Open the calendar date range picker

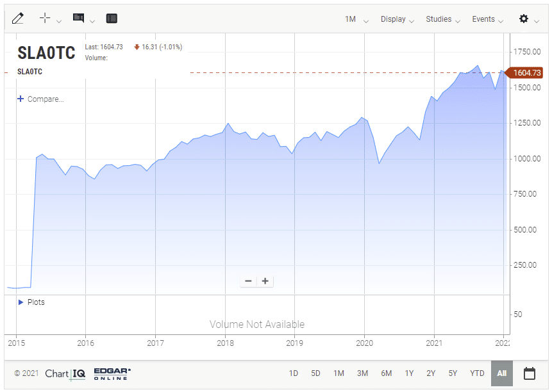point(530,373)
